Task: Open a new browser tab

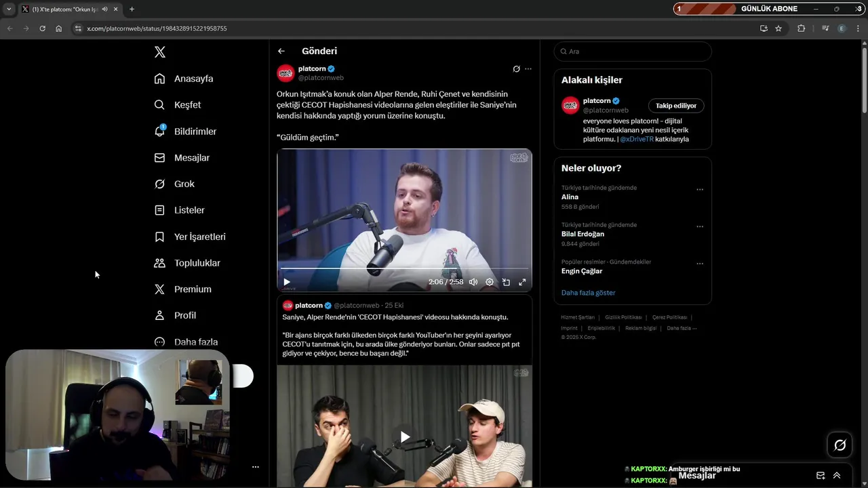Action: tap(132, 9)
